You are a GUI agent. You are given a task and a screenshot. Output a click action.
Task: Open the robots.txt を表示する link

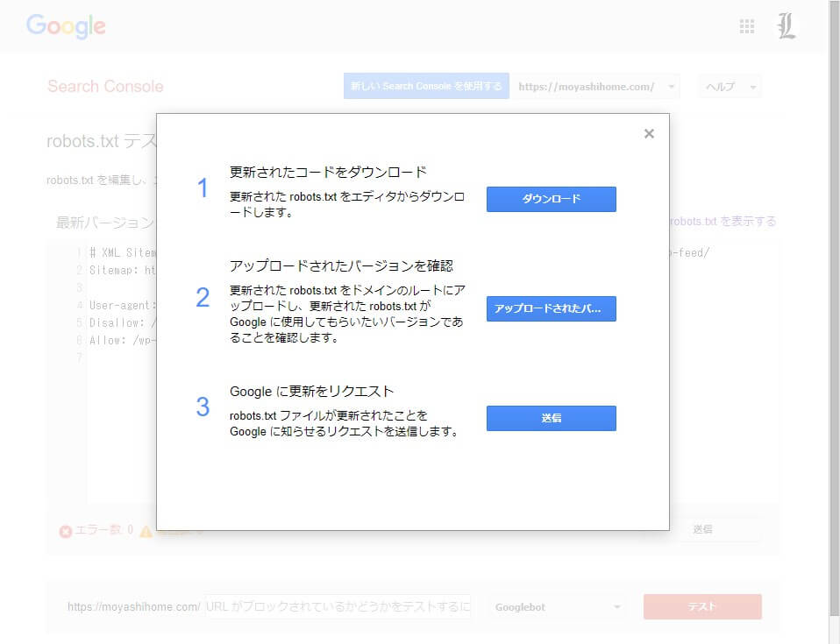click(x=723, y=222)
